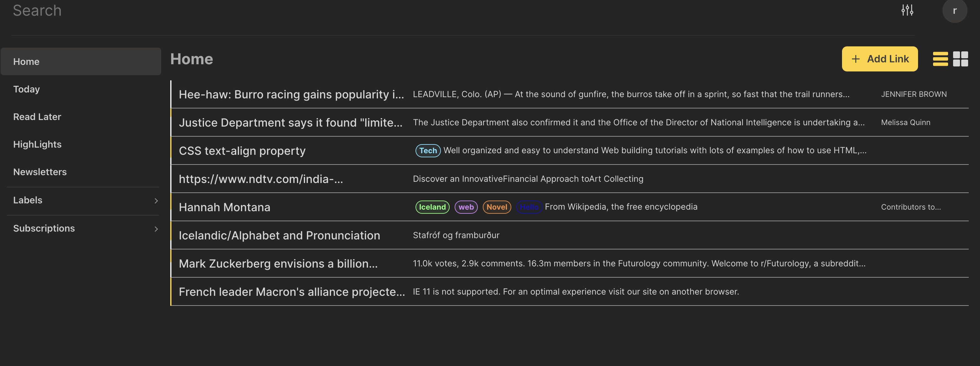This screenshot has width=980, height=366.
Task: Switch to list view layout
Action: pyautogui.click(x=940, y=59)
